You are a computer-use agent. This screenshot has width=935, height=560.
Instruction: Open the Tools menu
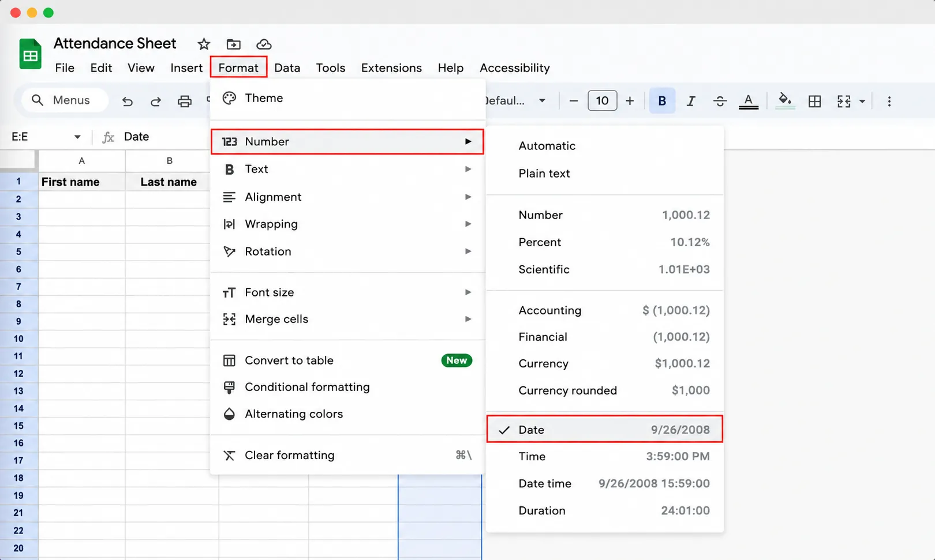pyautogui.click(x=331, y=67)
